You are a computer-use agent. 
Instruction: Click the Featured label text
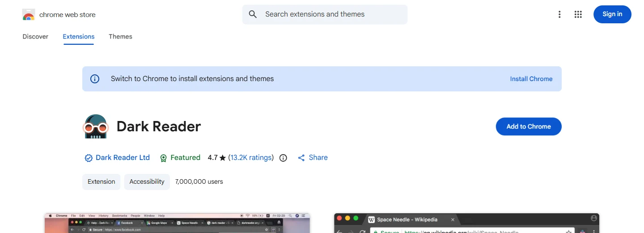[x=185, y=158]
